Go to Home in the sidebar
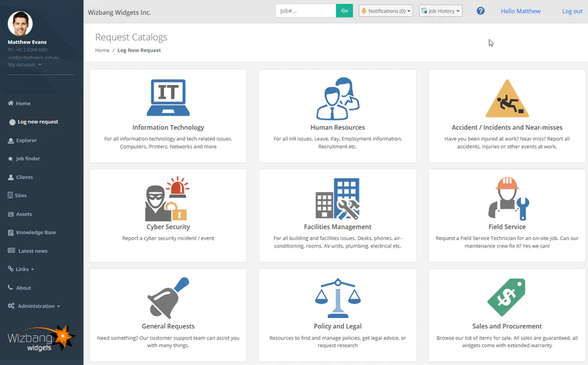 coord(23,104)
